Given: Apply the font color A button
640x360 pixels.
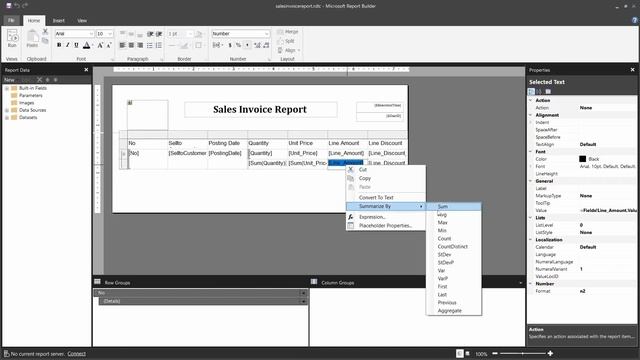Looking at the screenshot, I should [87, 45].
